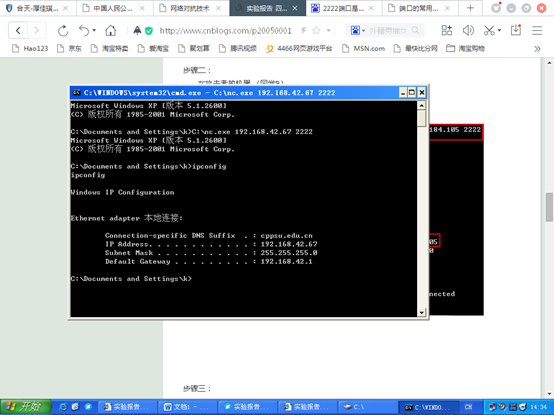Click the red tray icon near clock

pos(513,407)
